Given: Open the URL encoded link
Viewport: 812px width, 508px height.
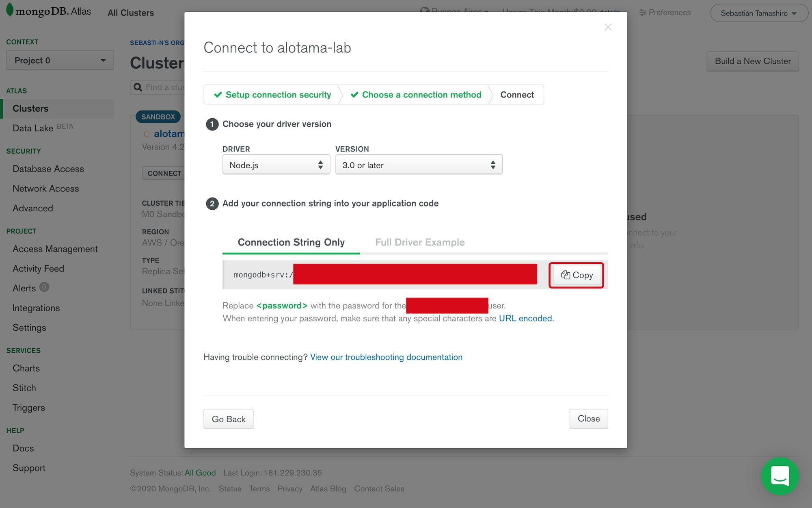Looking at the screenshot, I should tap(525, 318).
